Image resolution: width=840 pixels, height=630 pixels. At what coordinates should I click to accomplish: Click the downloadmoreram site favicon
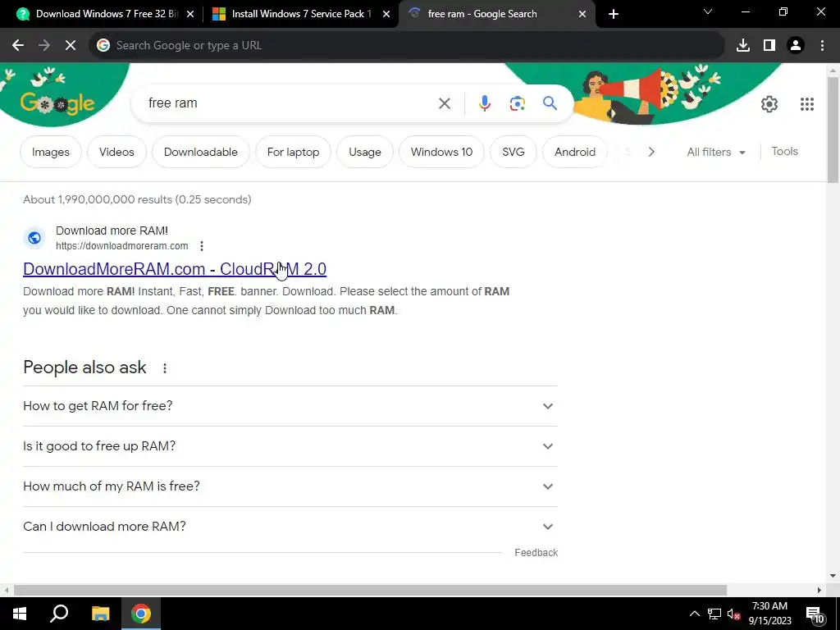click(x=34, y=238)
